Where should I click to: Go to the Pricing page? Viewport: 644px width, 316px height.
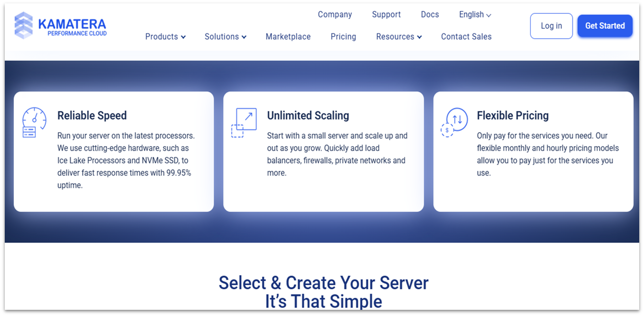[x=343, y=37]
